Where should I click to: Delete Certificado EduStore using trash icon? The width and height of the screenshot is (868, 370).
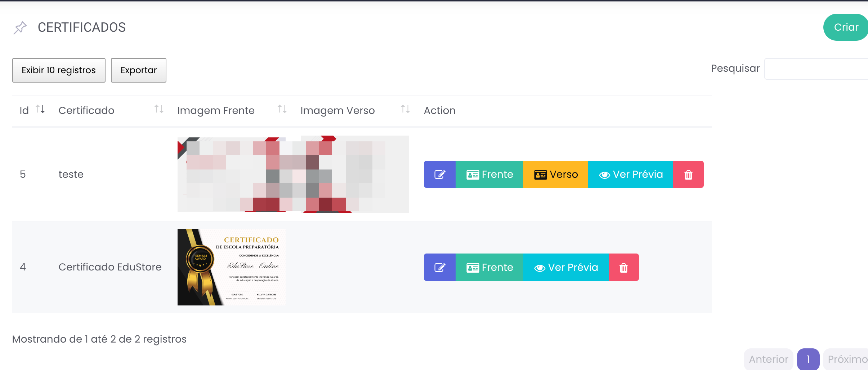click(623, 267)
